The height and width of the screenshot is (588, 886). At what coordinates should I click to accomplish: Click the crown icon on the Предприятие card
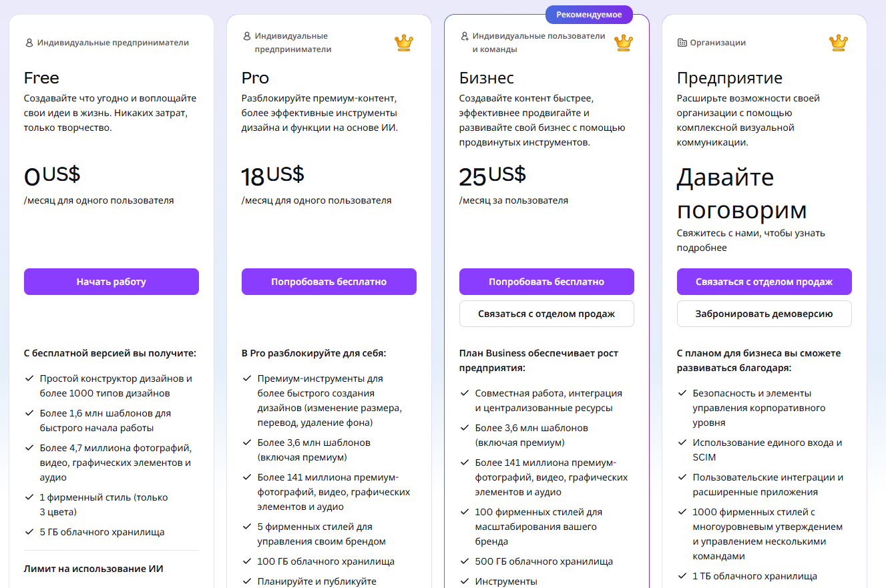[x=839, y=42]
